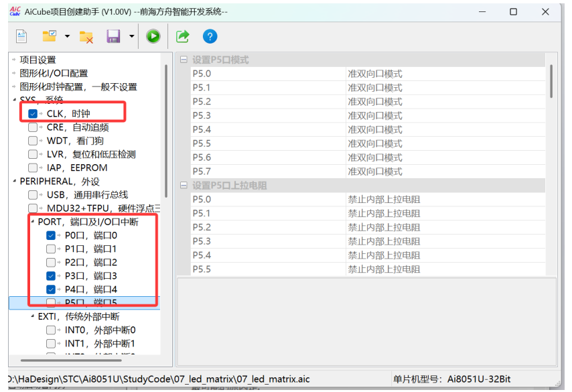Screen dimensions: 572x392
Task: Click the open project folder icon
Action: [x=50, y=36]
